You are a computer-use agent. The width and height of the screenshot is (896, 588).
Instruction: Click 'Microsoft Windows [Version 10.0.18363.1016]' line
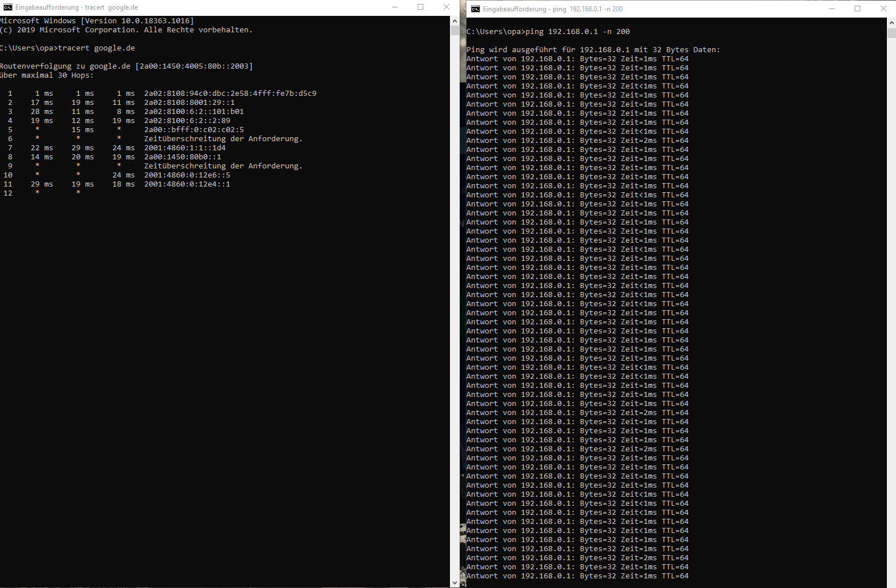tap(97, 21)
